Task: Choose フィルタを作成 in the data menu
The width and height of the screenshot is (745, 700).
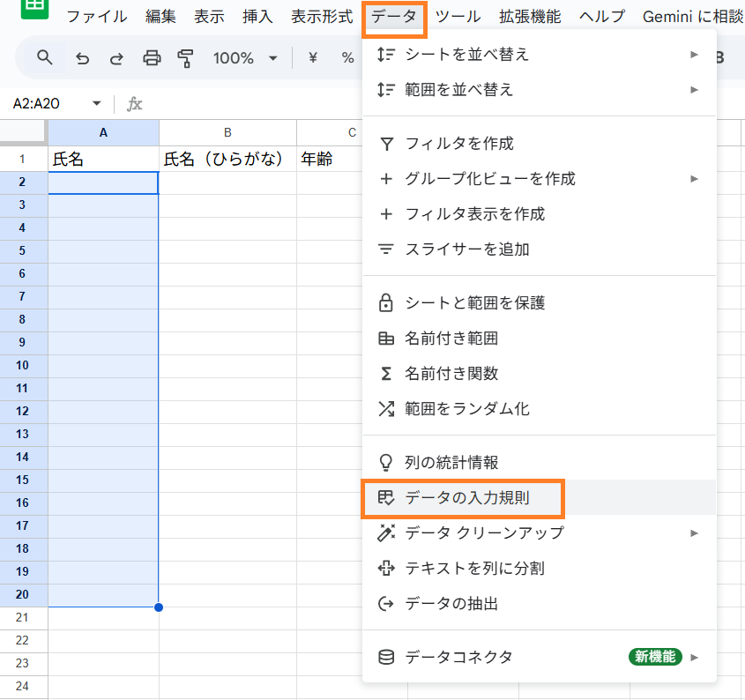Action: pos(458,144)
